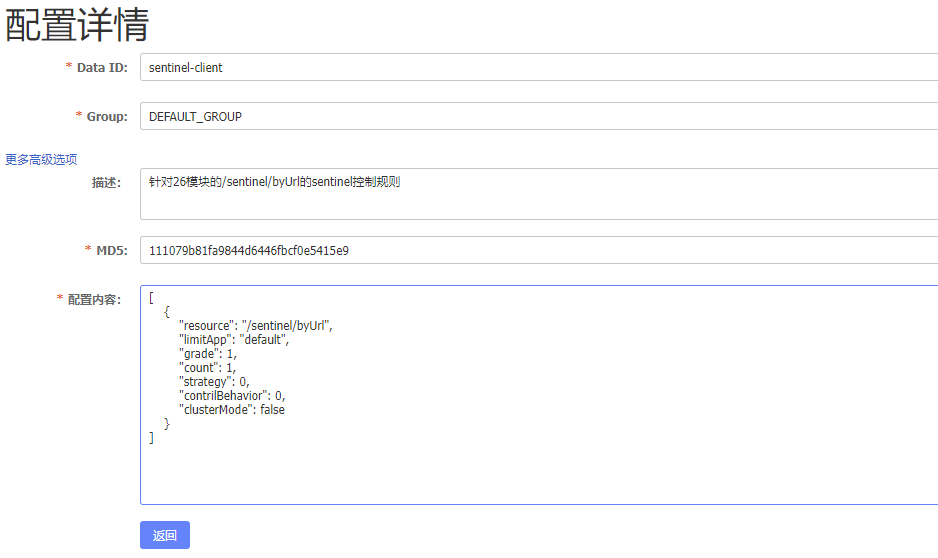Click the Data ID input containing sentinel-client

click(x=538, y=68)
